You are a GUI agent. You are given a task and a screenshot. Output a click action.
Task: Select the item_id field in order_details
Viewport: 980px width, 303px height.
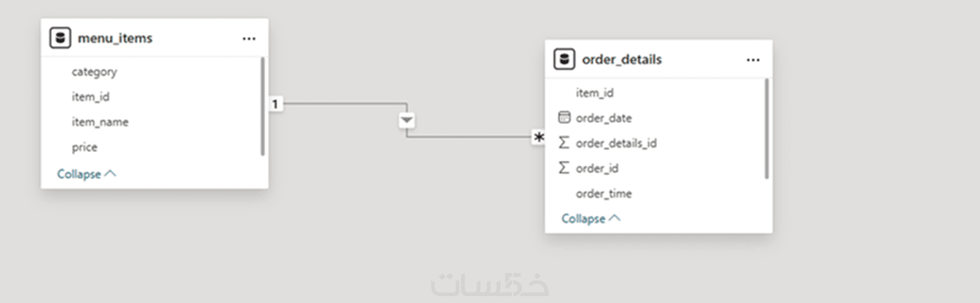(594, 93)
